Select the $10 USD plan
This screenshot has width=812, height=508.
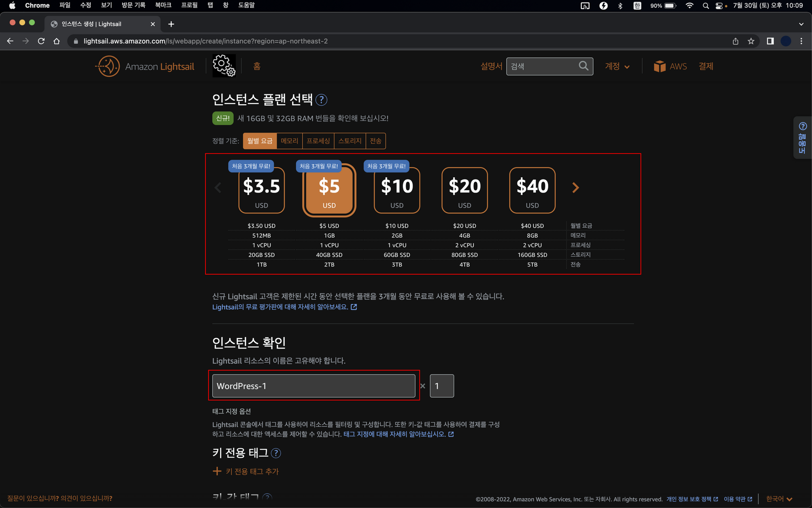(397, 190)
